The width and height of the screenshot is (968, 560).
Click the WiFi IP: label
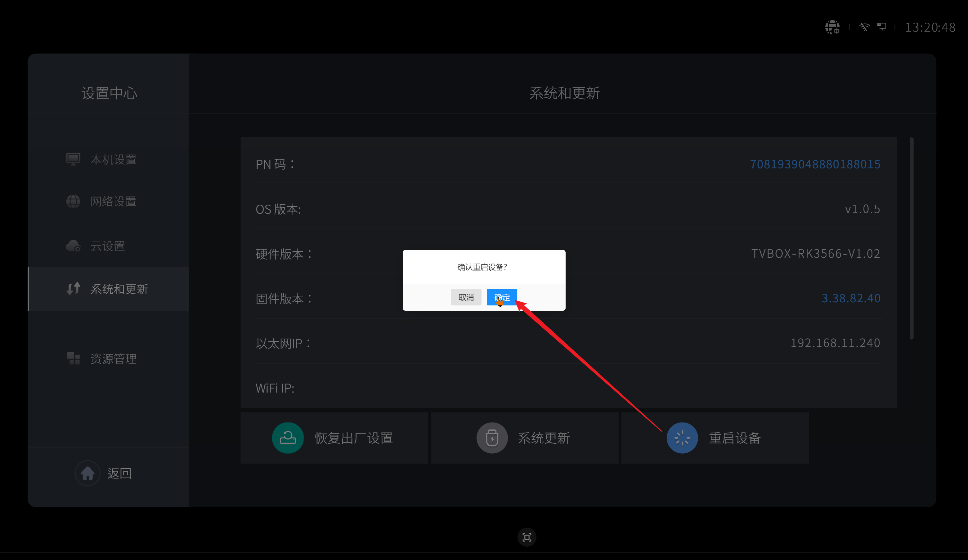pos(275,389)
